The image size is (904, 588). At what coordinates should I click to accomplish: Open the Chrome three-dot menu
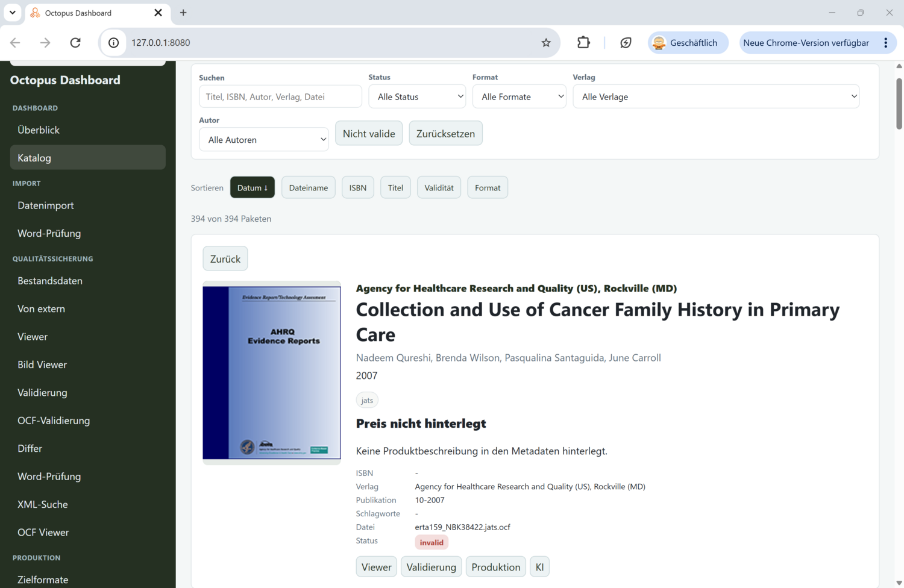(886, 43)
